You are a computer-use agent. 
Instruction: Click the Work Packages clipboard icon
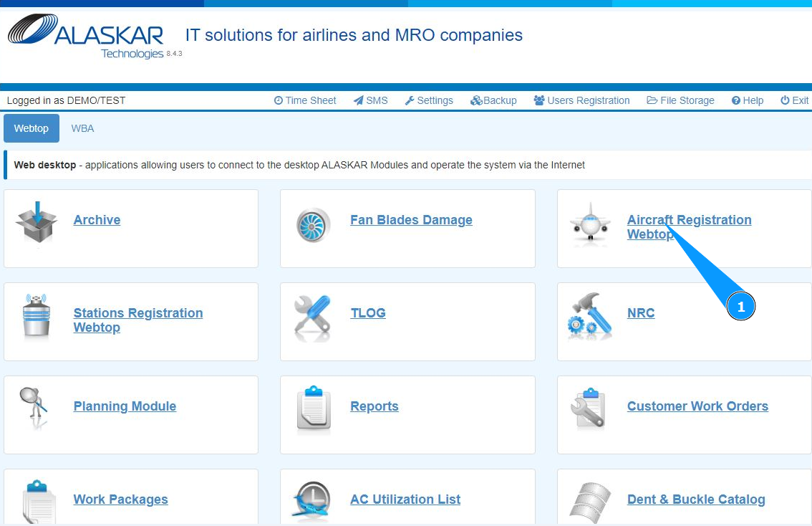click(x=39, y=502)
